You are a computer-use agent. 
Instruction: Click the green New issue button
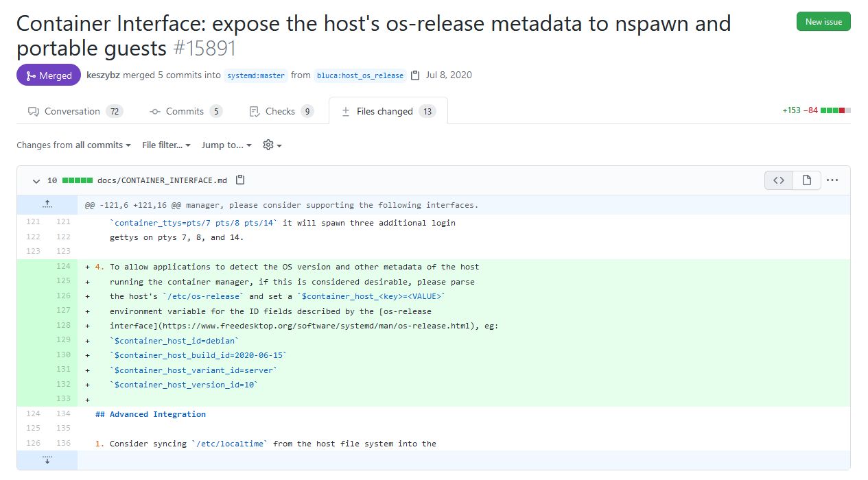(x=823, y=22)
